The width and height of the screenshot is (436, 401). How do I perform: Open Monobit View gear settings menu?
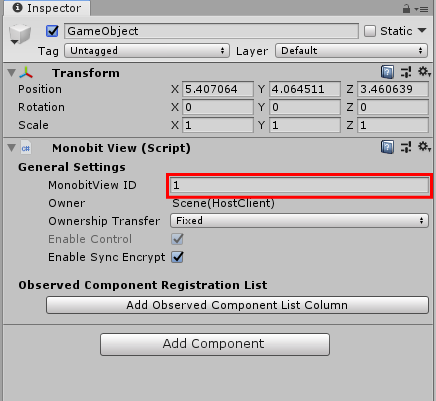point(424,146)
